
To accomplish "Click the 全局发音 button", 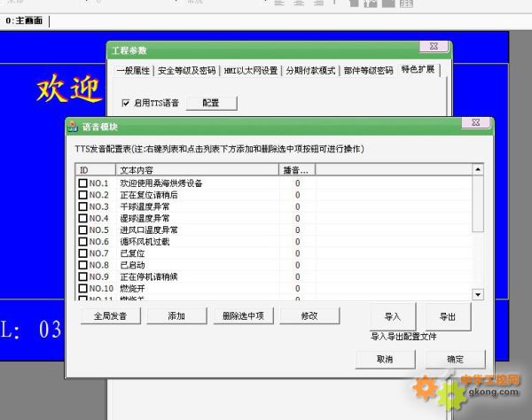I will (111, 315).
